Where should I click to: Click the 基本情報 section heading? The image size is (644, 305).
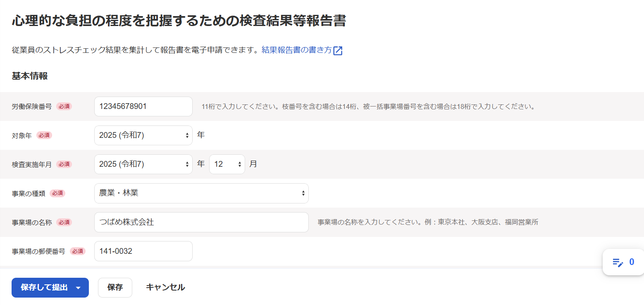tap(30, 76)
